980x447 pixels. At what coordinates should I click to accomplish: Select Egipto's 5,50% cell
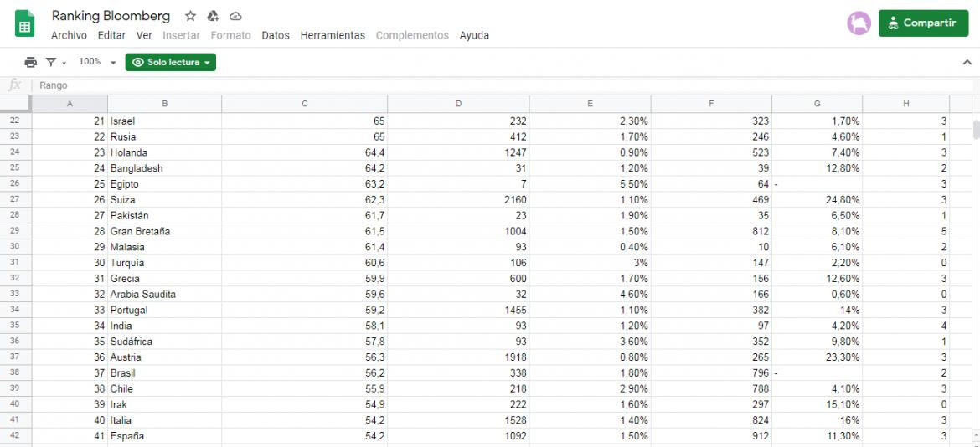click(x=590, y=184)
